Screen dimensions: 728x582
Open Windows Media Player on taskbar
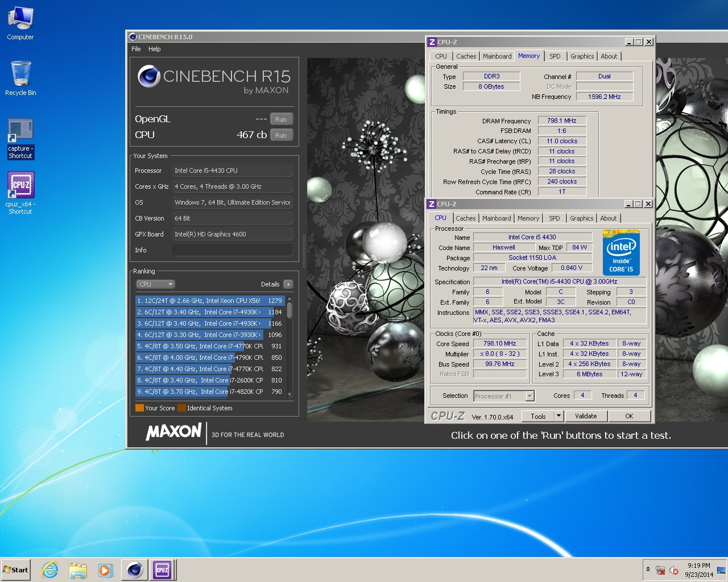coord(105,569)
